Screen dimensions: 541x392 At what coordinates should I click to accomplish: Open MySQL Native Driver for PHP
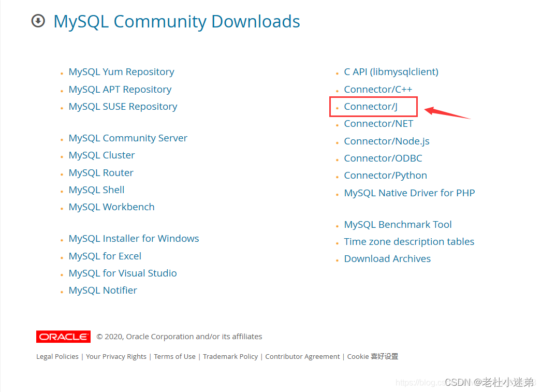[x=410, y=193]
